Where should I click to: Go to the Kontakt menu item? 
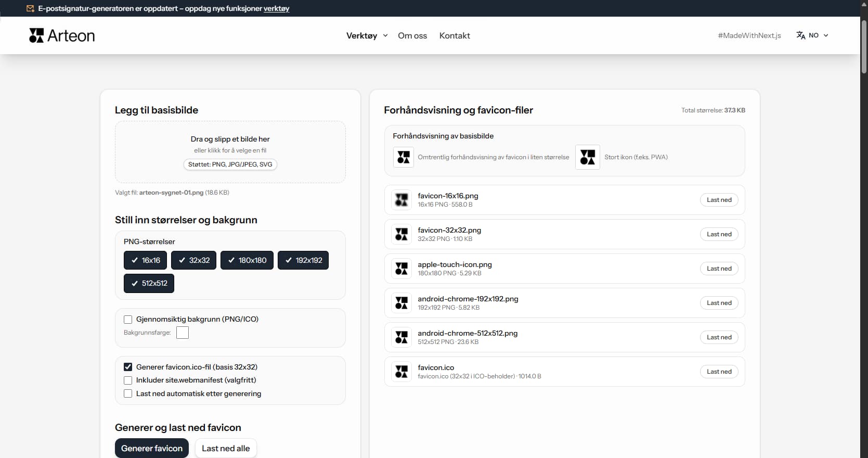point(455,35)
